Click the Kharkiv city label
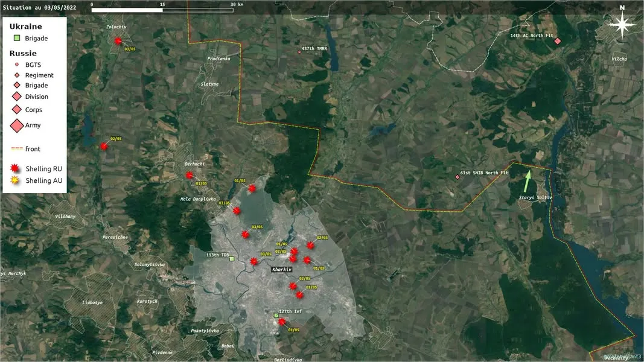644x362 pixels. [282, 270]
